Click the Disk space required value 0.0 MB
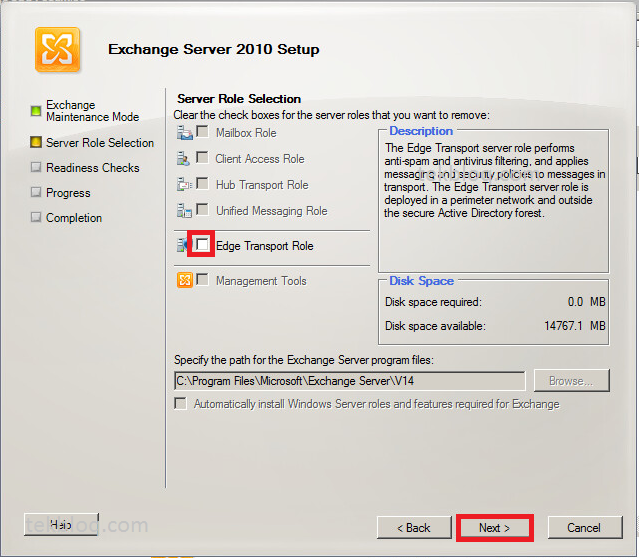 586,302
